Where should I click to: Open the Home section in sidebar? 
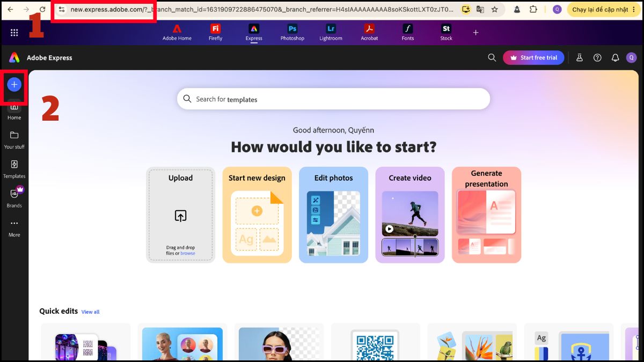pos(14,111)
